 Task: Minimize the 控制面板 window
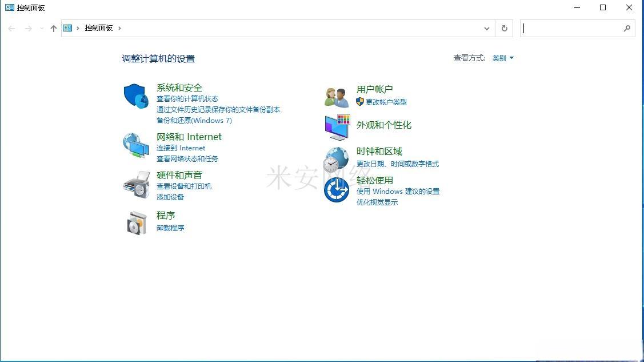[x=577, y=7]
